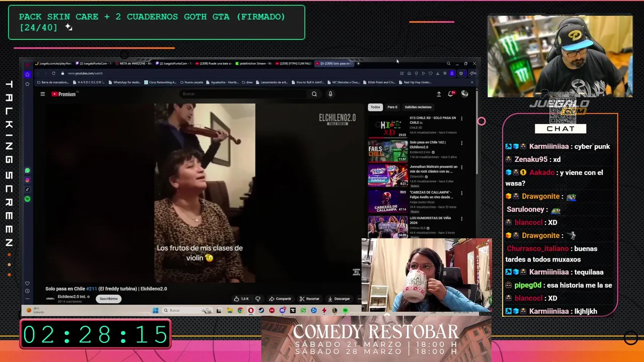Open the YouTube guide hamburger menu
The height and width of the screenshot is (362, 644).
pos(43,94)
